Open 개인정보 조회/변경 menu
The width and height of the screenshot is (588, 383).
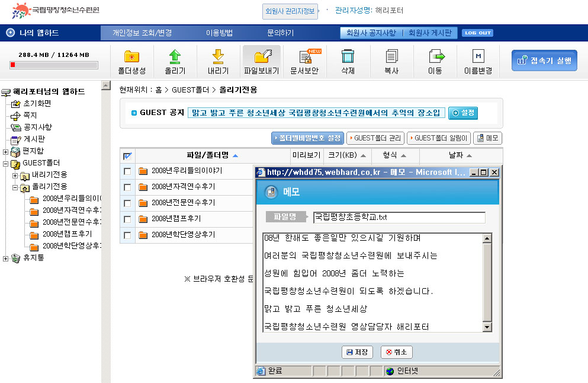point(142,33)
